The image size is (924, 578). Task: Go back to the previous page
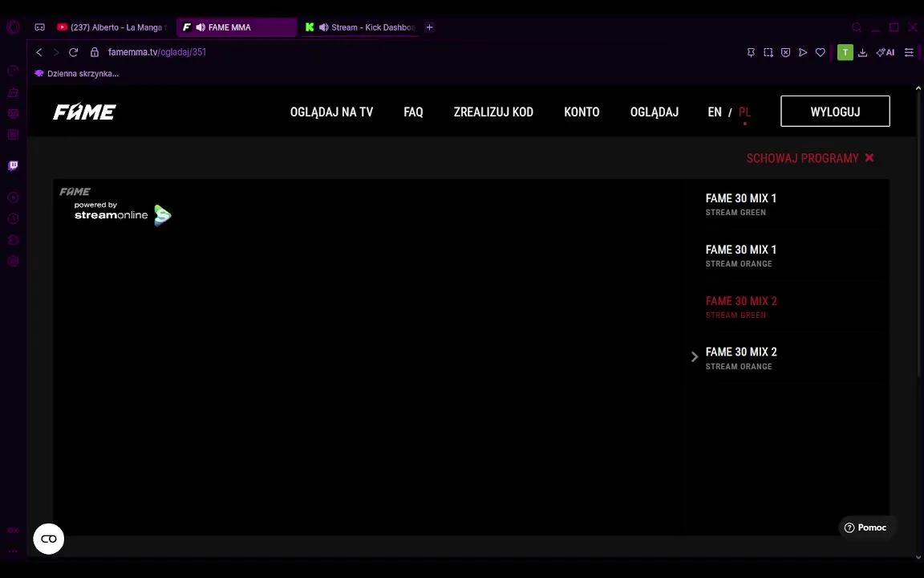[38, 52]
